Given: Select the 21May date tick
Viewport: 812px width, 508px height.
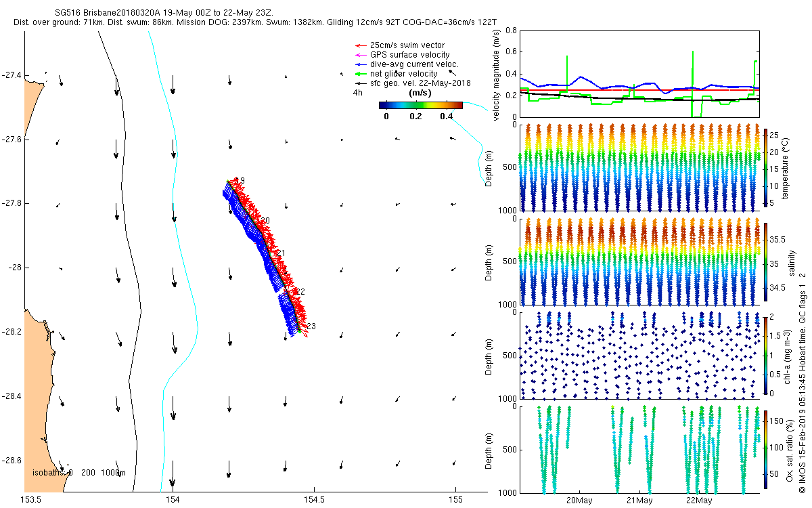Looking at the screenshot, I should 639,501.
